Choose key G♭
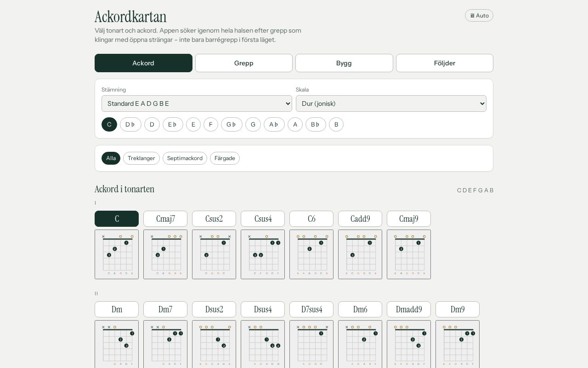588x368 pixels. 232,125
